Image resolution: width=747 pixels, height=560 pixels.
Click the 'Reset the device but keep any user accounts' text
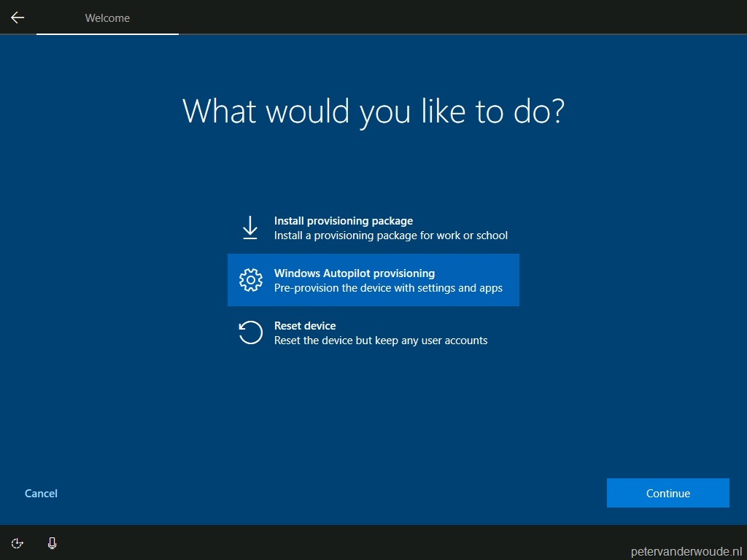click(x=382, y=341)
